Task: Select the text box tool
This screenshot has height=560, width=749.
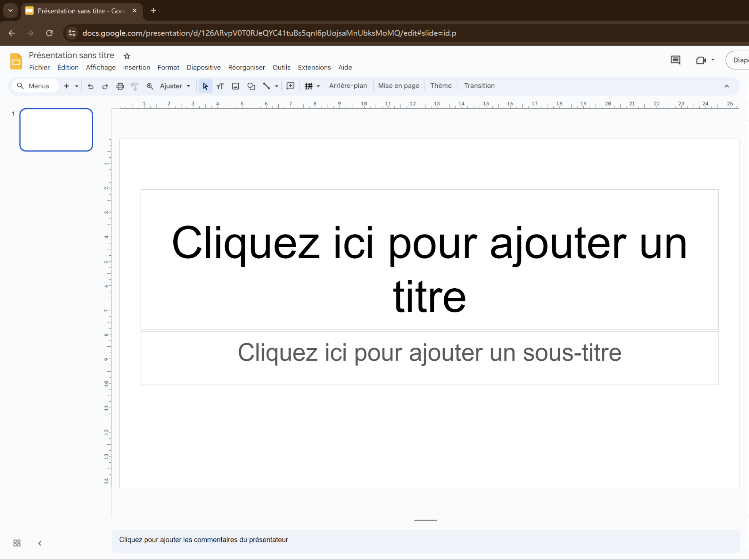Action: point(220,86)
